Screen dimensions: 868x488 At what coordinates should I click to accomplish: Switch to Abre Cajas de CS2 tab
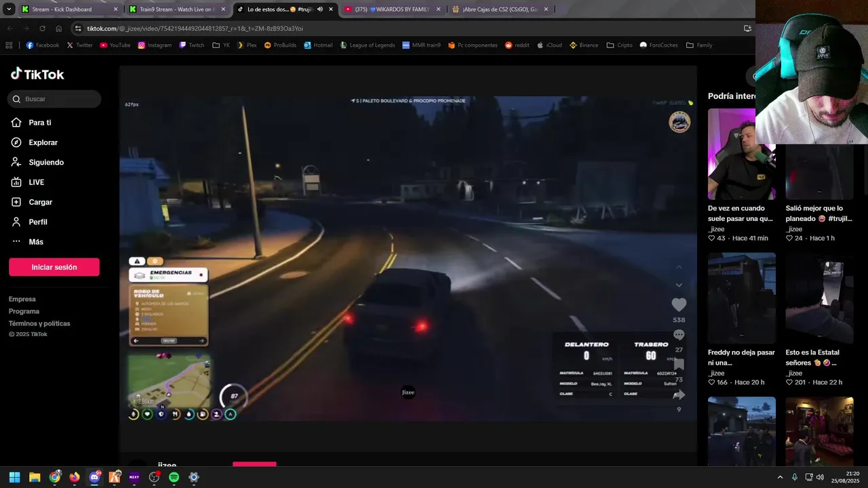[500, 9]
